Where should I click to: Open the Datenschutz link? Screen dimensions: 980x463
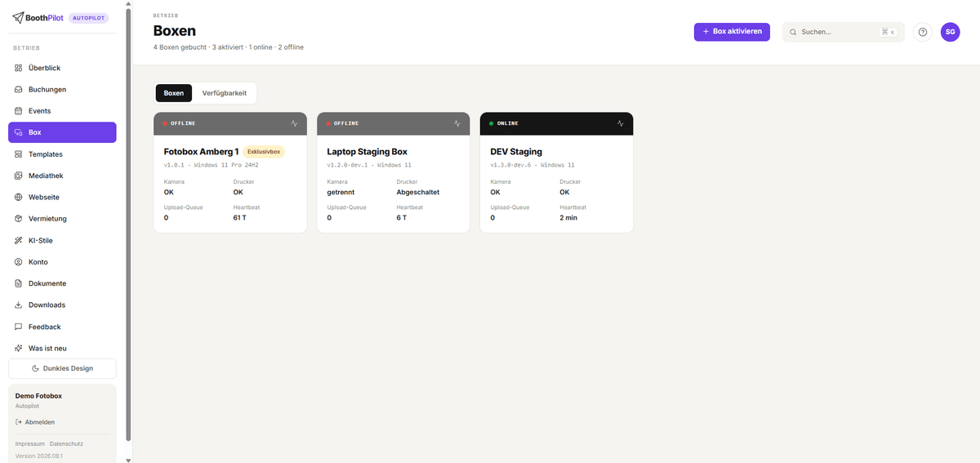[x=66, y=443]
